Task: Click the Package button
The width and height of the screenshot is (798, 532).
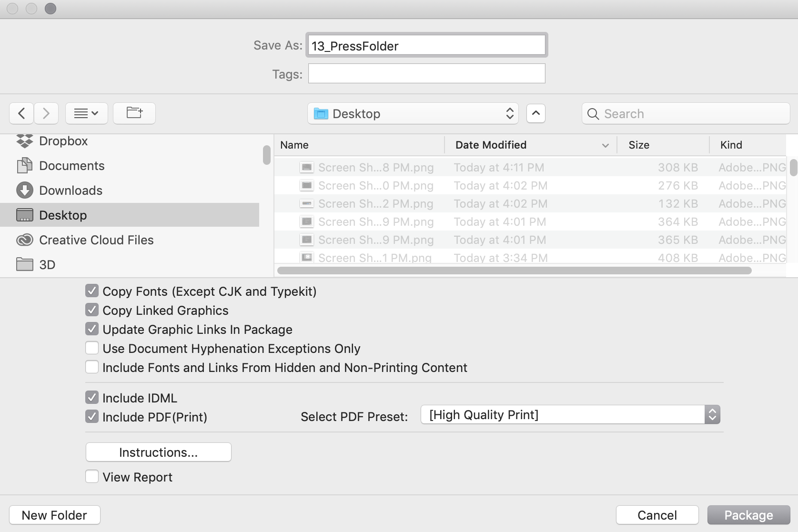Action: pos(748,515)
